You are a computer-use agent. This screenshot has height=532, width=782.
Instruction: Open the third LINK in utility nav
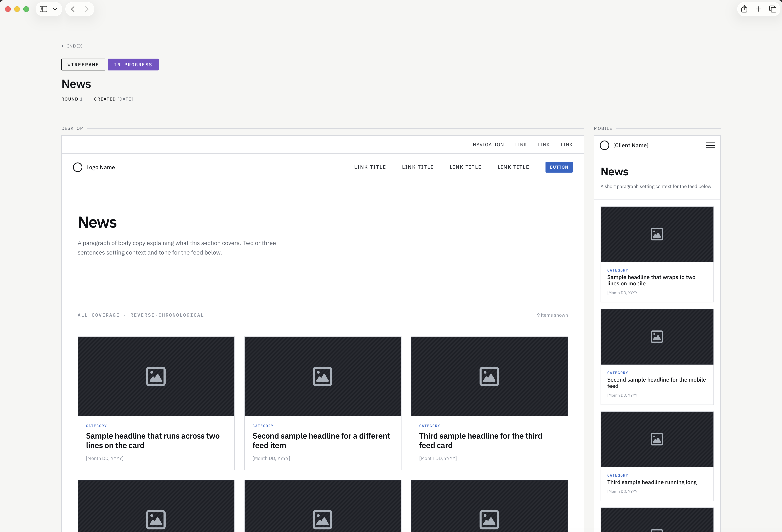pyautogui.click(x=567, y=145)
